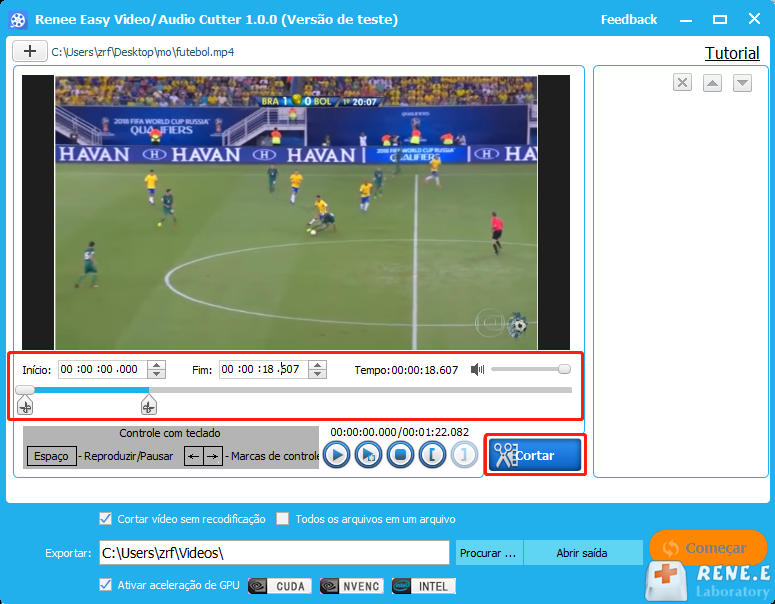The width and height of the screenshot is (775, 604).
Task: Click the app logo icon in title bar
Action: tap(18, 20)
